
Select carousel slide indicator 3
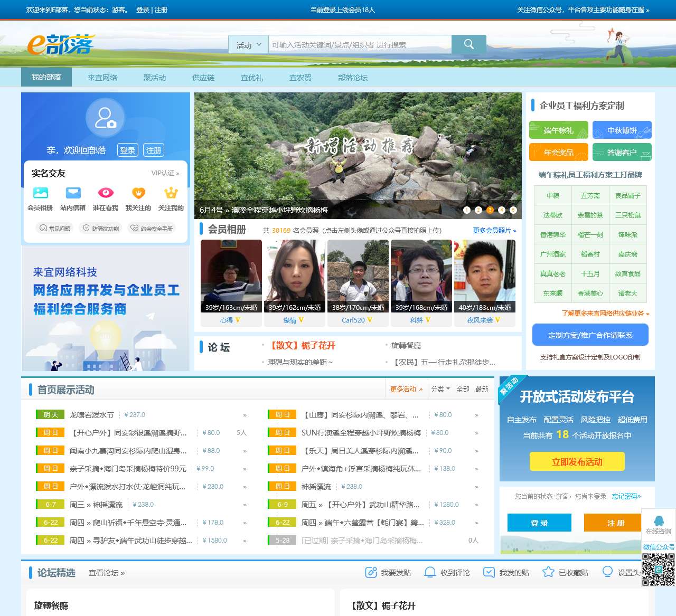pos(490,210)
